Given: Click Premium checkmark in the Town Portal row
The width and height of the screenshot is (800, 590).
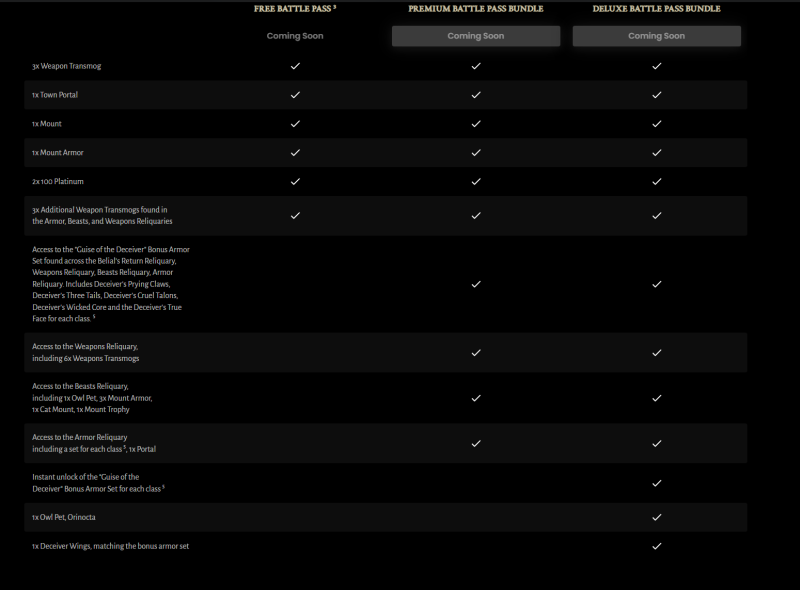Looking at the screenshot, I should 476,95.
